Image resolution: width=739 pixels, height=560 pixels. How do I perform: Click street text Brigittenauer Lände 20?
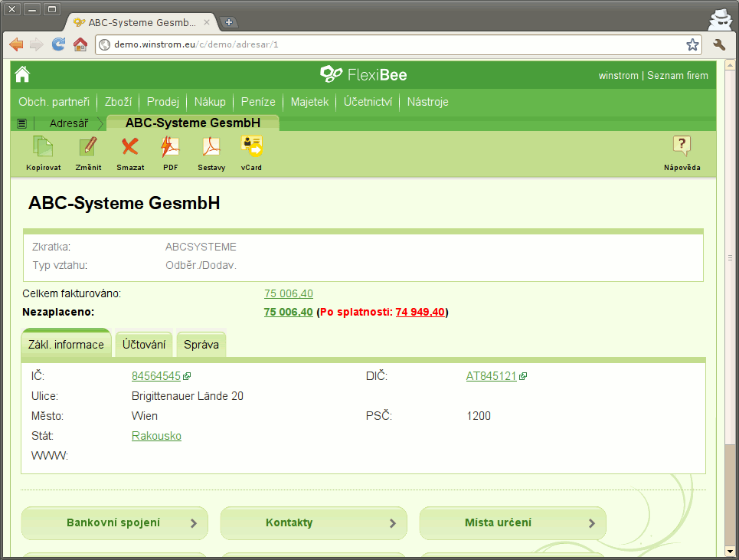188,396
